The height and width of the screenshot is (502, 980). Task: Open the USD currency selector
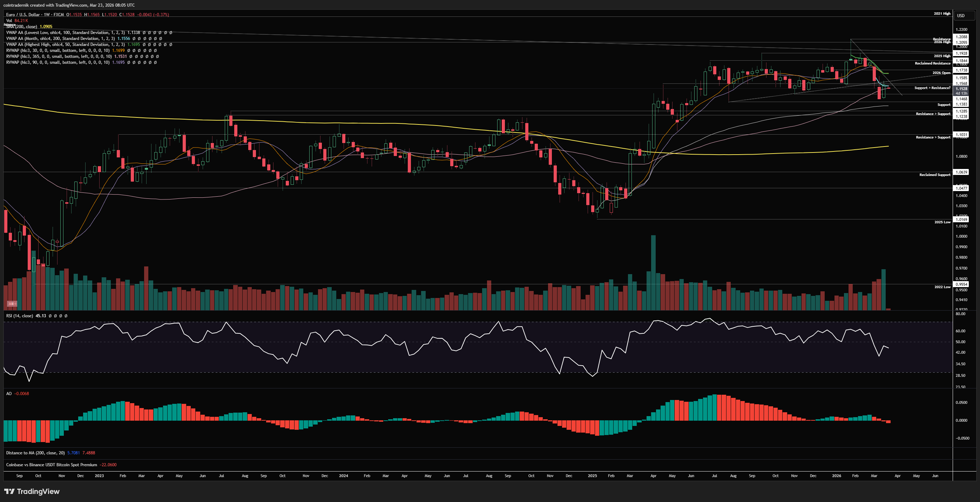961,15
